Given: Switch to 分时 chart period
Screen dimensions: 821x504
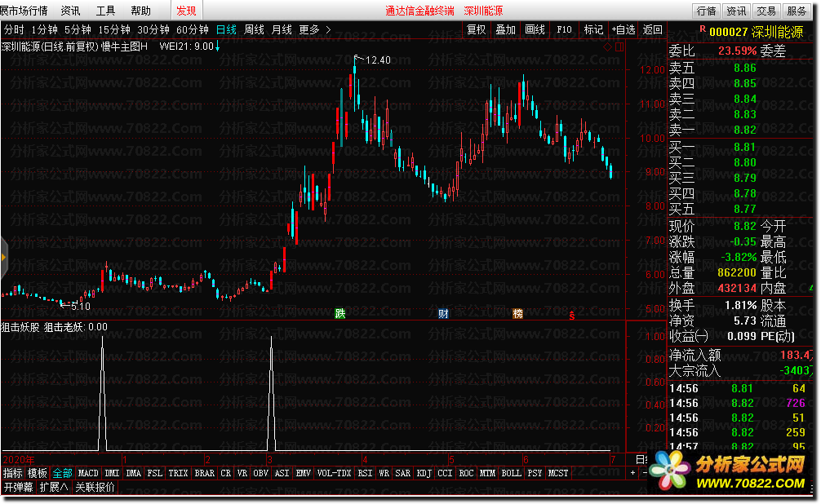Looking at the screenshot, I should coord(14,30).
